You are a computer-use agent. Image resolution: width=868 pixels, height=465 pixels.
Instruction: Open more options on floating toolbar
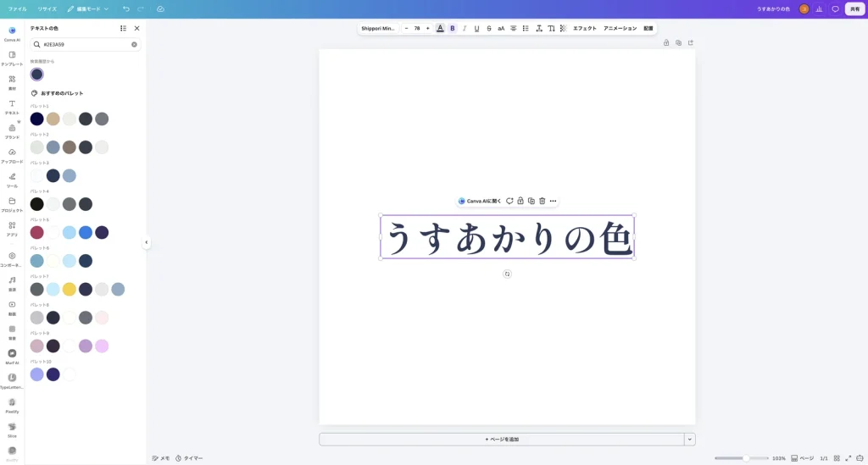pyautogui.click(x=553, y=201)
